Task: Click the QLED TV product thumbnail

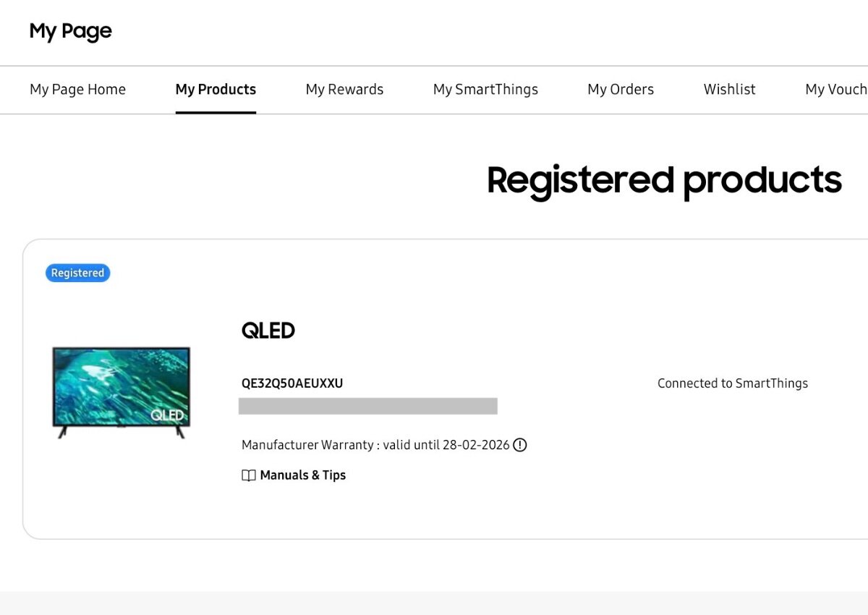Action: pyautogui.click(x=121, y=392)
